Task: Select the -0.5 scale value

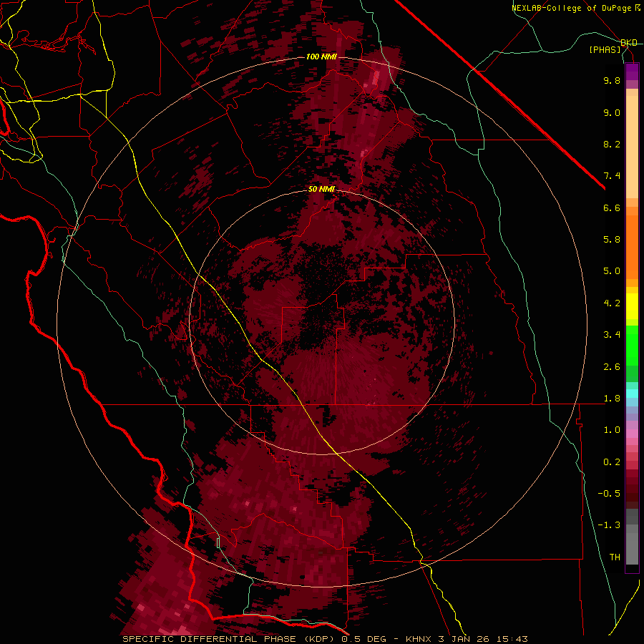Action: pyautogui.click(x=609, y=494)
